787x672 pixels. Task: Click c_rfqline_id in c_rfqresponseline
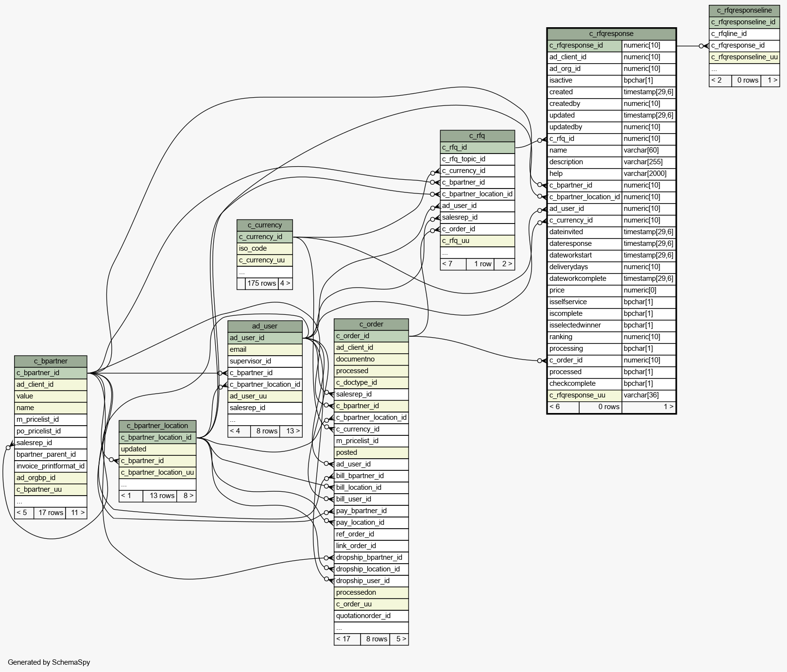744,34
